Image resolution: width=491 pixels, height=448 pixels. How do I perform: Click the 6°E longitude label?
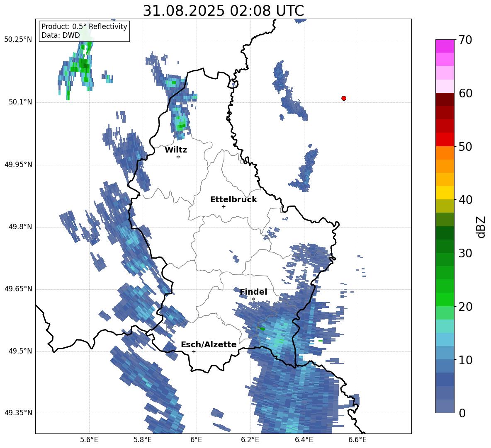[196, 440]
